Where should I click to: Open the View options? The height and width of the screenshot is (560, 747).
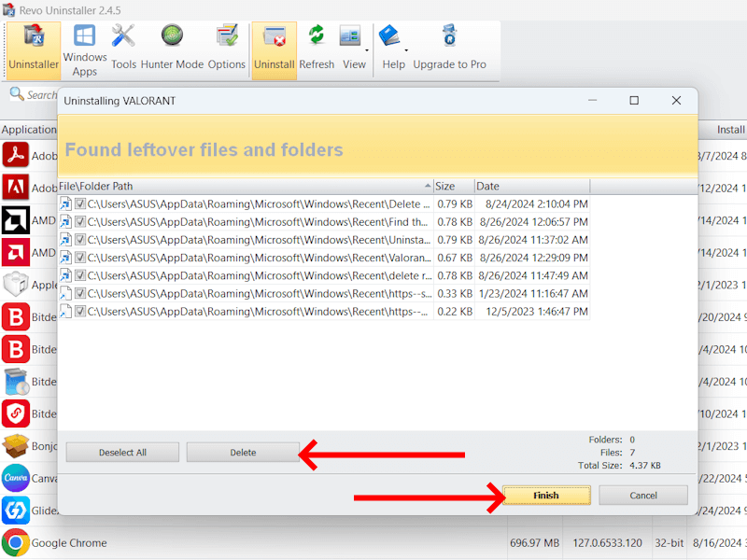click(352, 47)
